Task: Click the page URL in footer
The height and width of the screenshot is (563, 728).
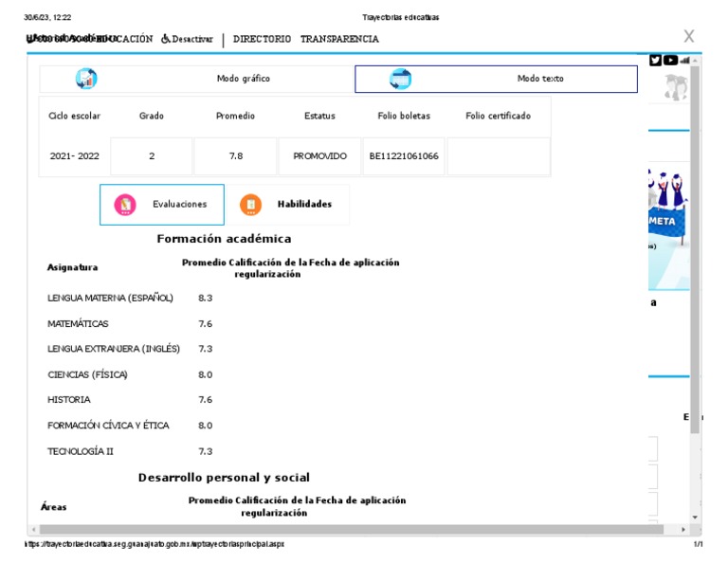Action: [155, 544]
